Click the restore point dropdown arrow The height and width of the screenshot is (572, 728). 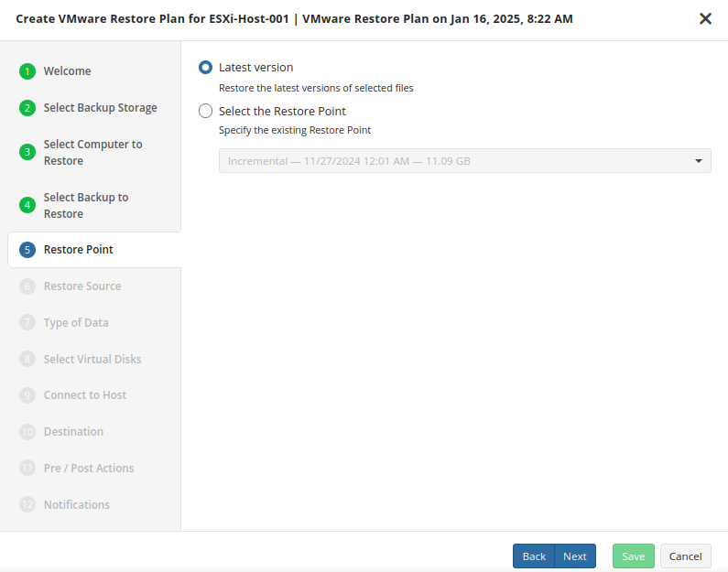(699, 161)
